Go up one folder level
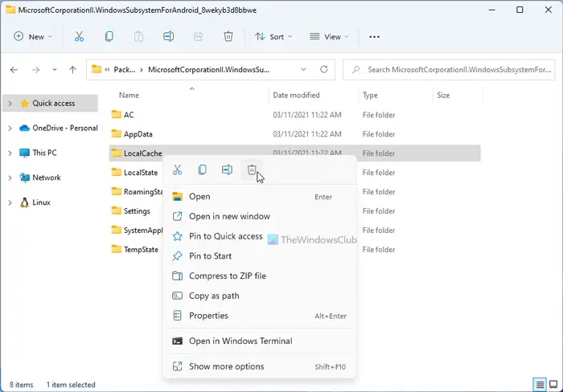This screenshot has width=563, height=392. pos(73,70)
